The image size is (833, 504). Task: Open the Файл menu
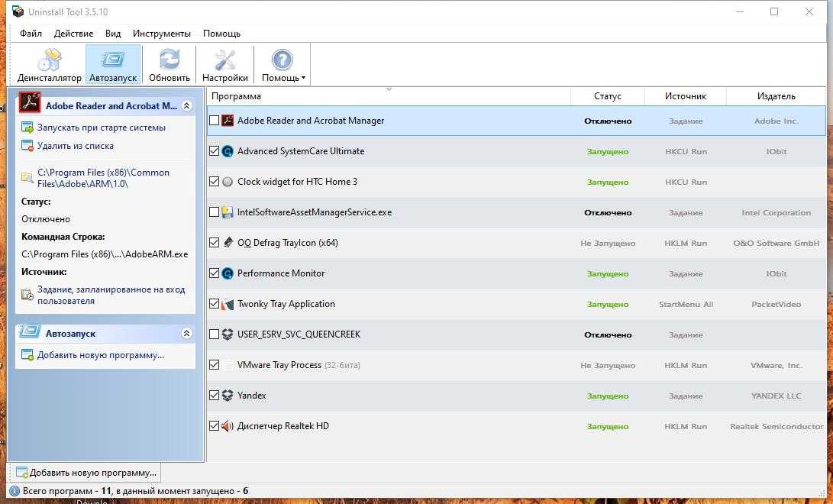tap(31, 34)
